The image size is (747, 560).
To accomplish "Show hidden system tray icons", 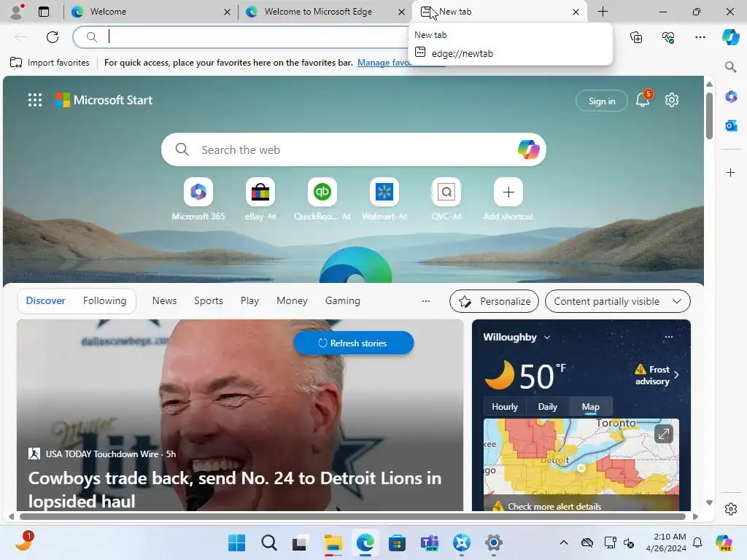I will (564, 542).
